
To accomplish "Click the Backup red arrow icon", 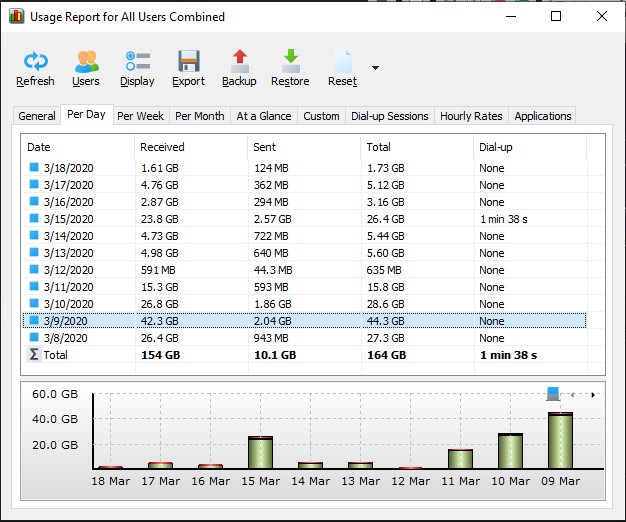I will [x=240, y=61].
